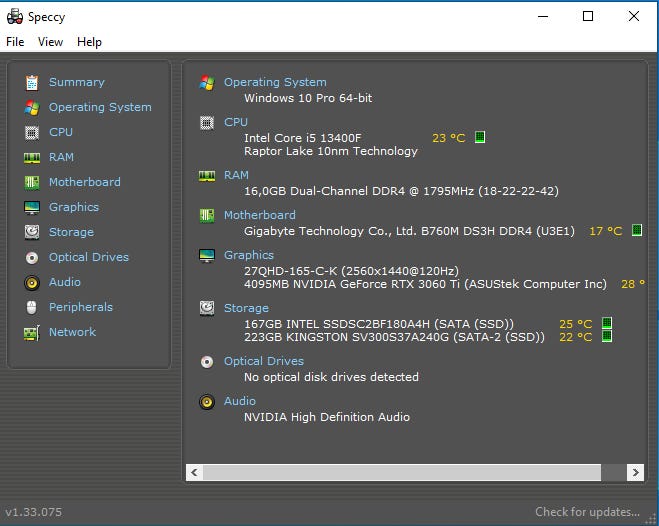
Task: Click the Speccy app icon in title bar
Action: (x=15, y=16)
